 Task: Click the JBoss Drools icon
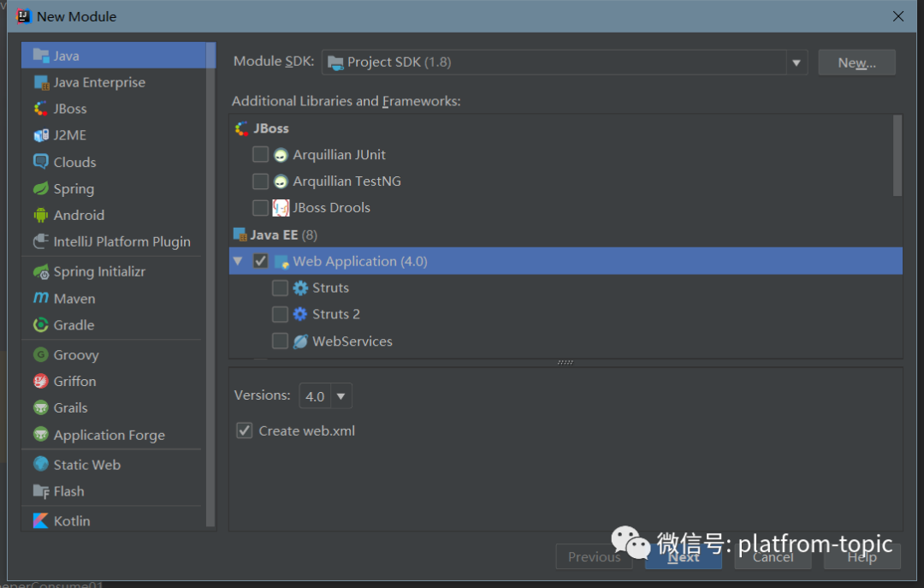click(281, 208)
